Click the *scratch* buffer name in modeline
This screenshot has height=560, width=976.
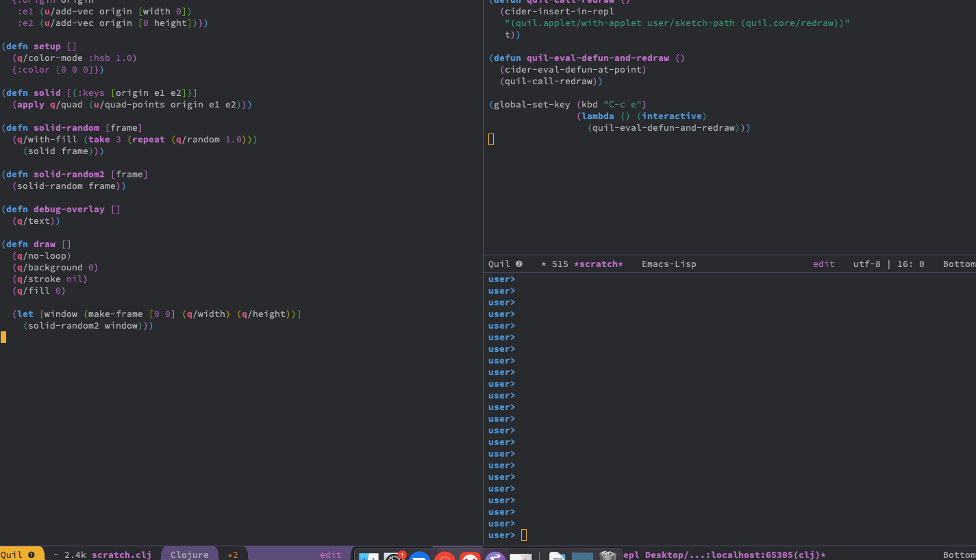pyautogui.click(x=598, y=264)
